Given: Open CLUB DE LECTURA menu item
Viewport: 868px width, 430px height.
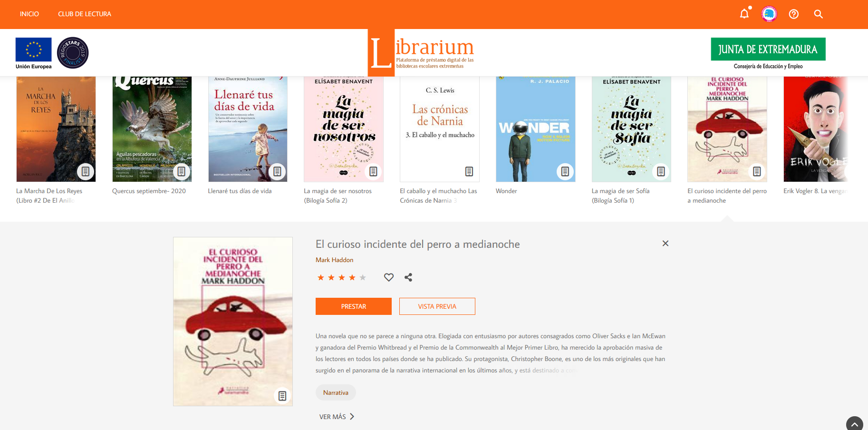Looking at the screenshot, I should (85, 14).
